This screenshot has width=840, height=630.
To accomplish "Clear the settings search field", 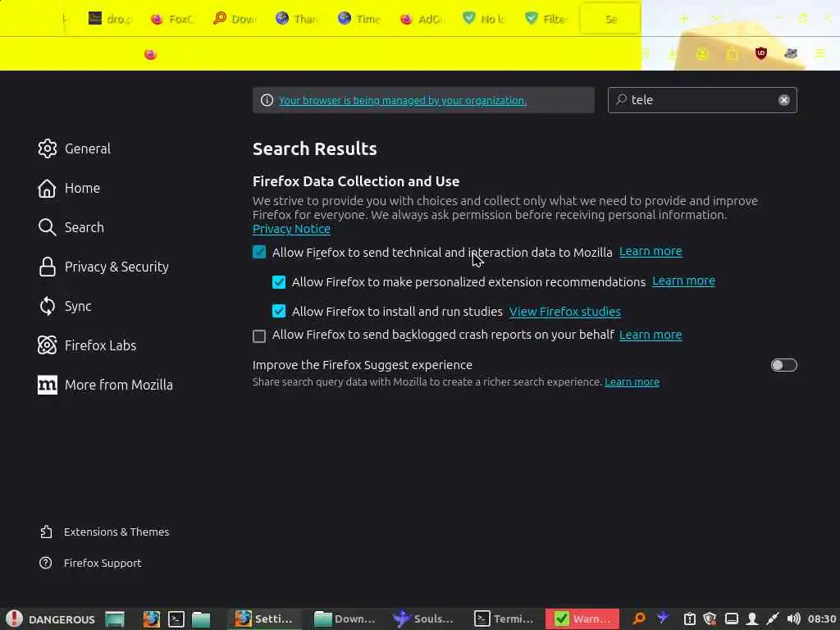I will [x=783, y=100].
